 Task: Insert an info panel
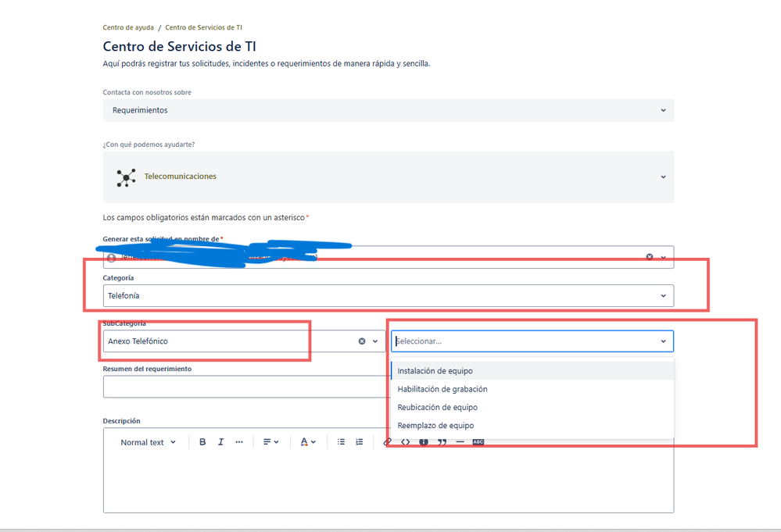(x=424, y=442)
